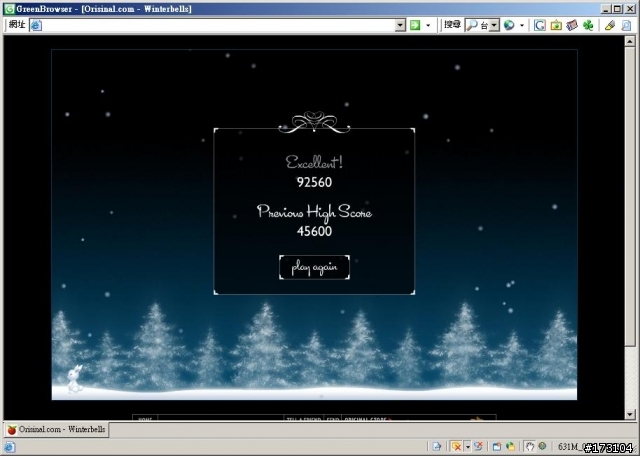640x456 pixels.
Task: Click the small globe icon in the status bar
Action: click(x=542, y=446)
